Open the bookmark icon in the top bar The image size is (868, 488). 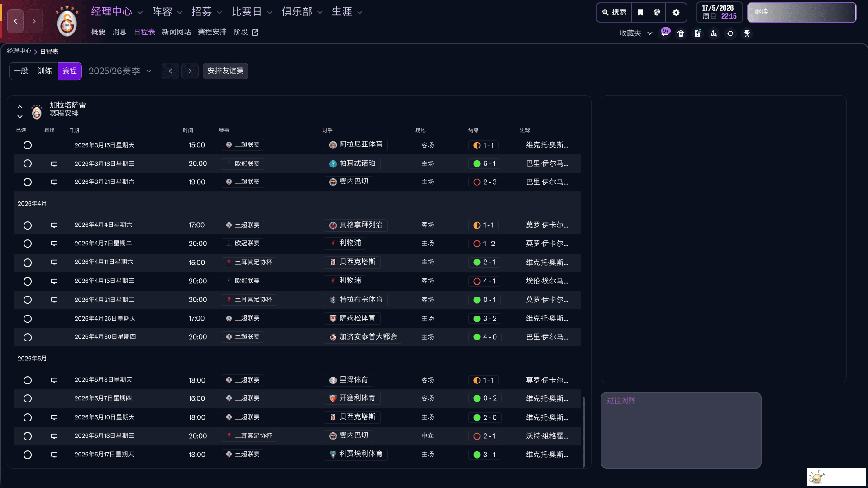640,12
